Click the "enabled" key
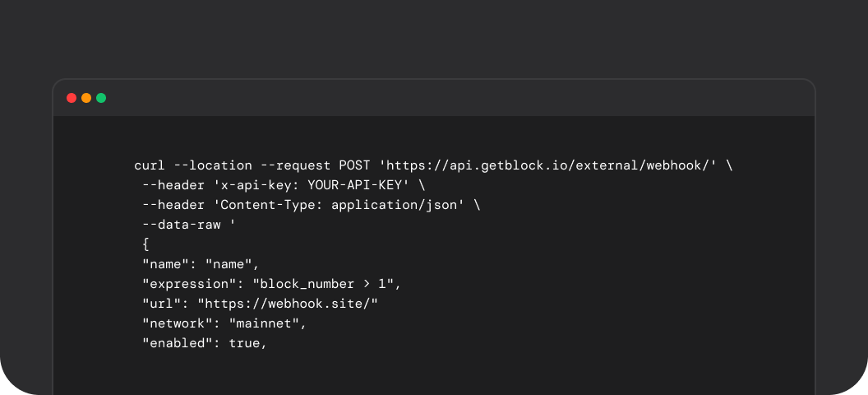The width and height of the screenshot is (868, 395). pos(178,343)
